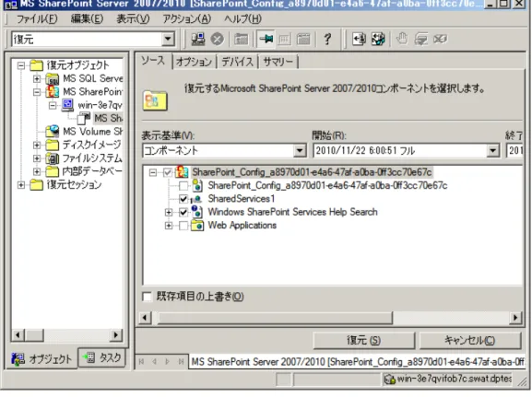Switch to the オプション tab

[x=194, y=62]
